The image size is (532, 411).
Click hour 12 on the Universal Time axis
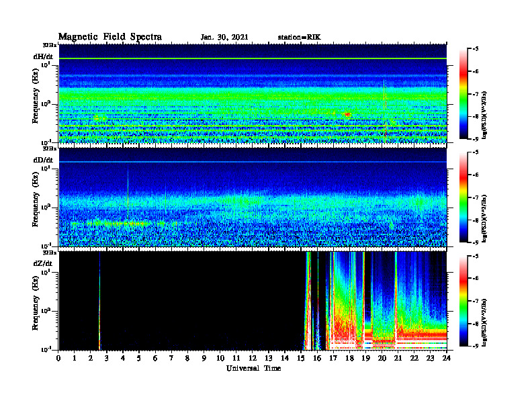coord(253,359)
